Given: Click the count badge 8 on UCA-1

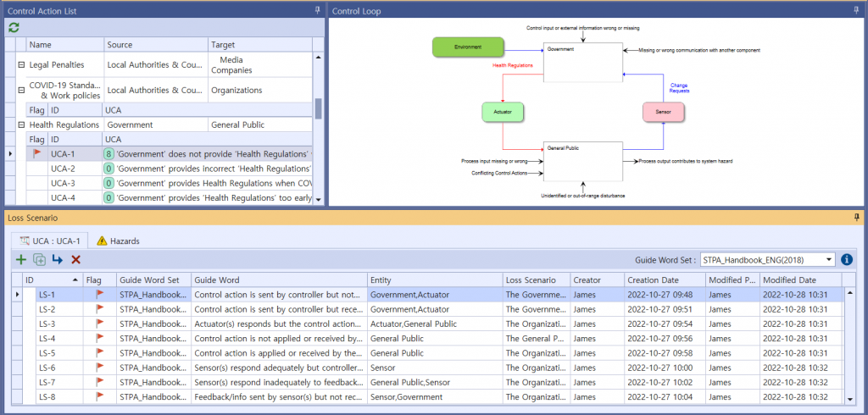Looking at the screenshot, I should 109,153.
